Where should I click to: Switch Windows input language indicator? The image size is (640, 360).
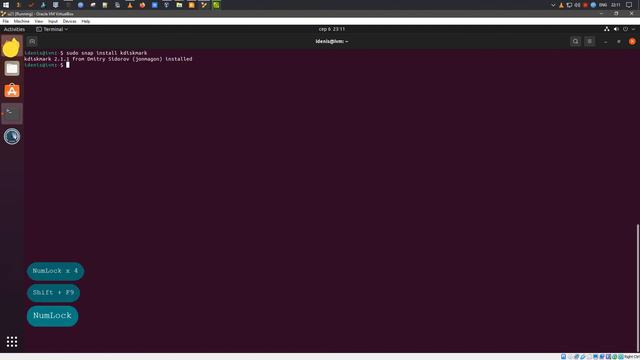click(x=603, y=5)
